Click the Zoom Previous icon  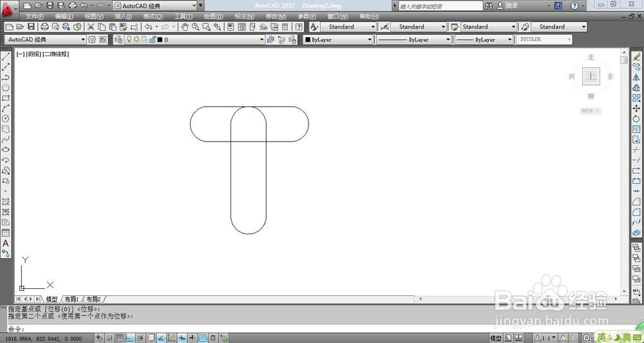pos(217,26)
